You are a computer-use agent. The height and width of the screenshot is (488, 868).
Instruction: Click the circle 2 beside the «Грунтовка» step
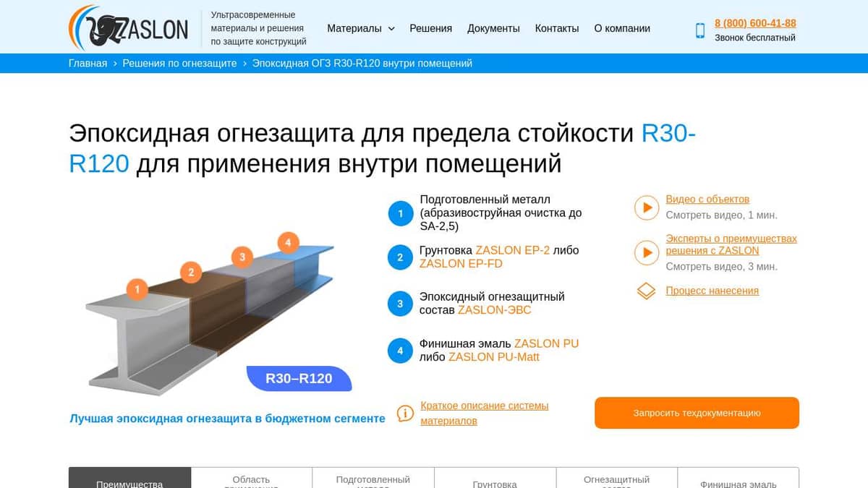pos(400,257)
